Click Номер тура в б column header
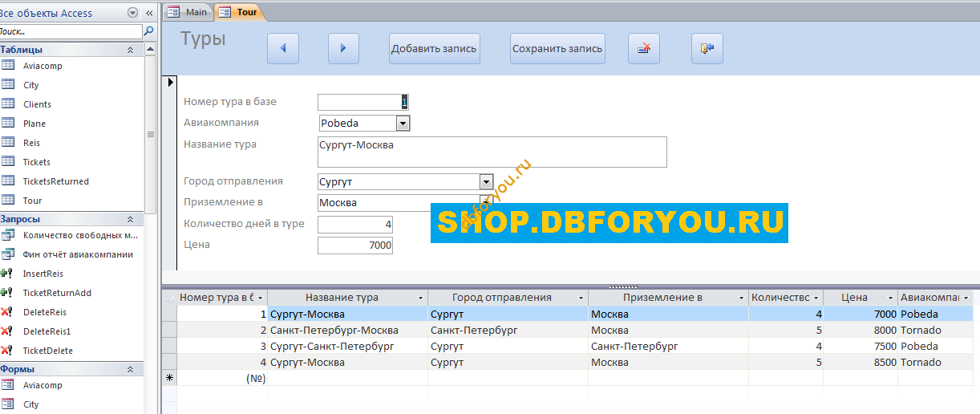This screenshot has height=414, width=980. point(222,298)
